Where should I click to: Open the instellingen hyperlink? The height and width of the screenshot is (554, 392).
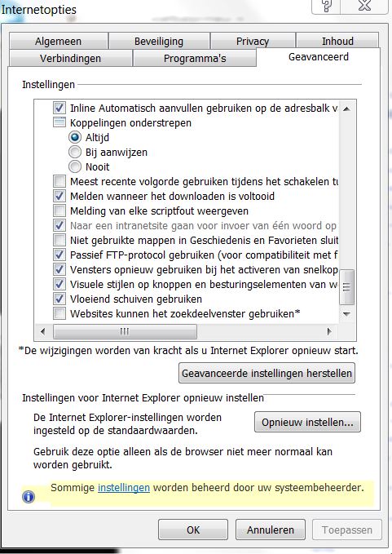tap(124, 488)
